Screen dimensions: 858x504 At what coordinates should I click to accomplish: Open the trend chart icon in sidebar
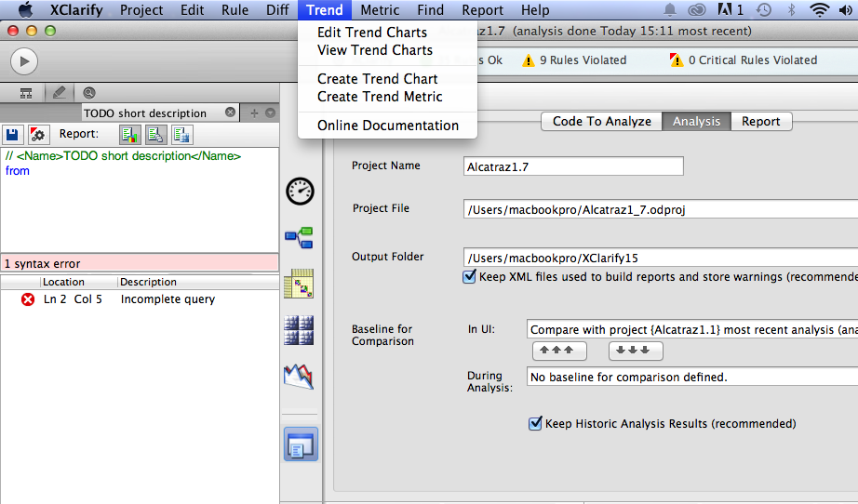click(x=299, y=376)
